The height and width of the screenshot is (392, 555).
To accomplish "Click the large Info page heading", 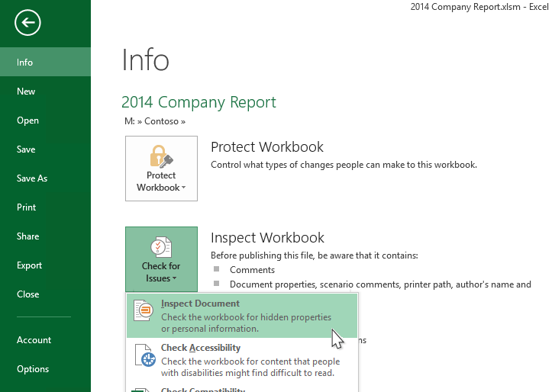I will click(146, 59).
